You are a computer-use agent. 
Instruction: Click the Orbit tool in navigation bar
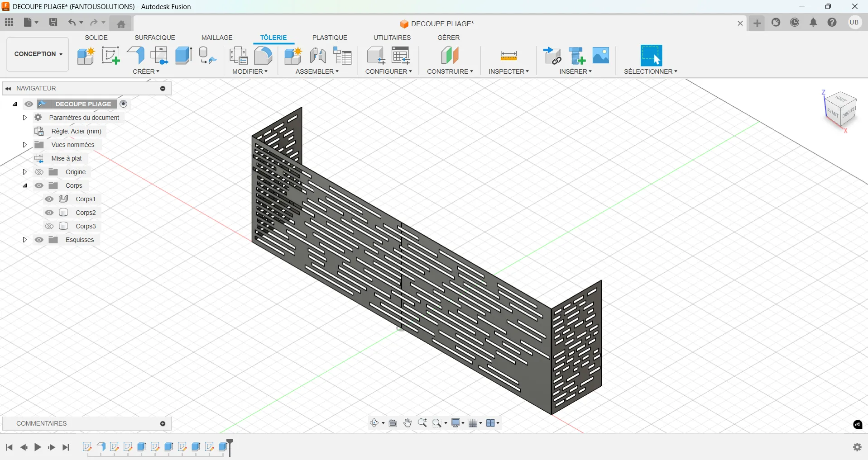point(374,423)
